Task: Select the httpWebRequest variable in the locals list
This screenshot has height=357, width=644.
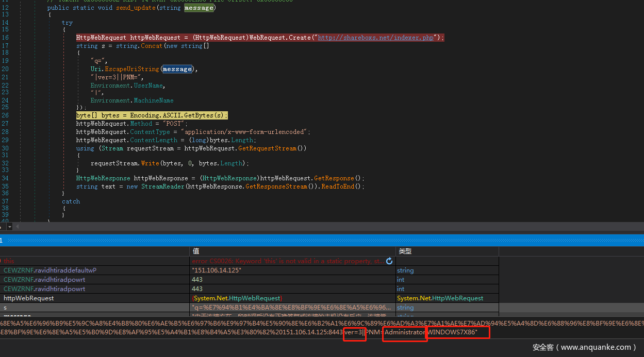Action: [29, 298]
